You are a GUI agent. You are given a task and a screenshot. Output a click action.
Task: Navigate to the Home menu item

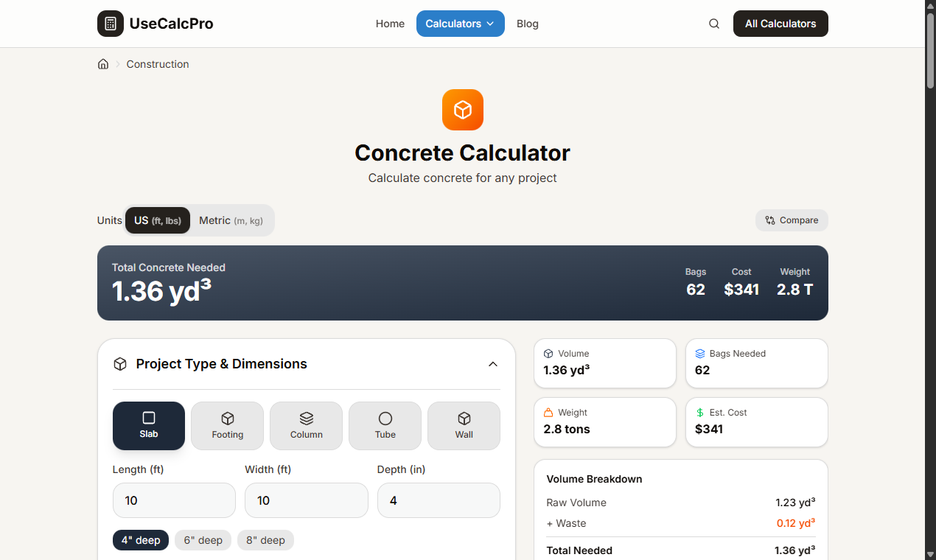click(x=390, y=24)
